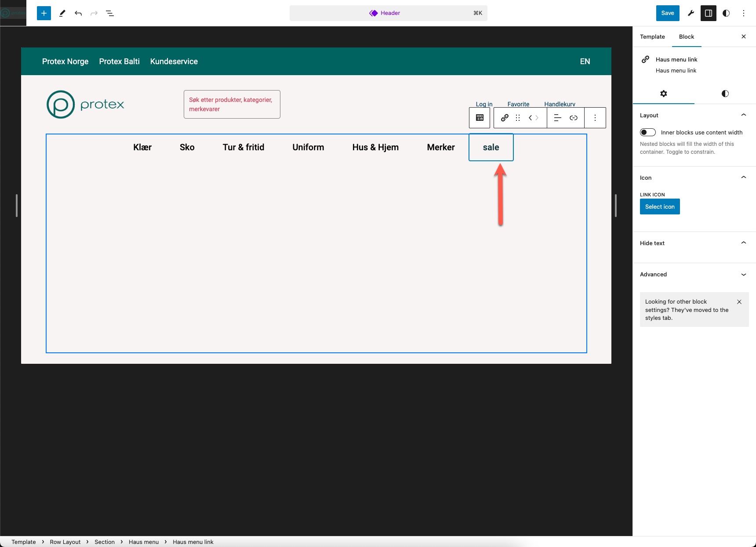
Task: Select the Klær menu item
Action: pos(142,147)
